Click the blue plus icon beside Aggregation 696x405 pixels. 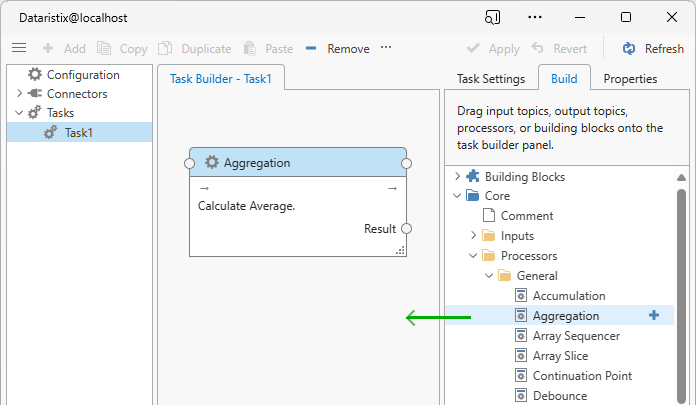pyautogui.click(x=654, y=316)
